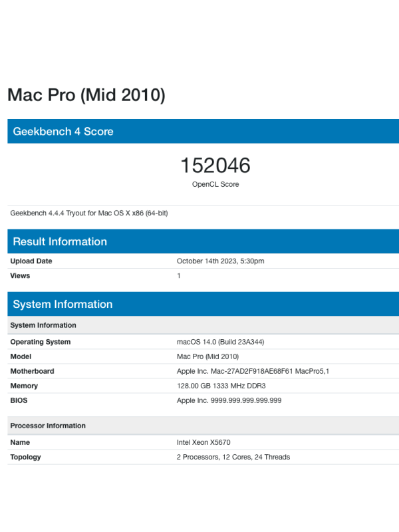Select the 128.00 GB 1333 MHz DDR3 value
Screen dimensions: 399x532
(x=221, y=386)
